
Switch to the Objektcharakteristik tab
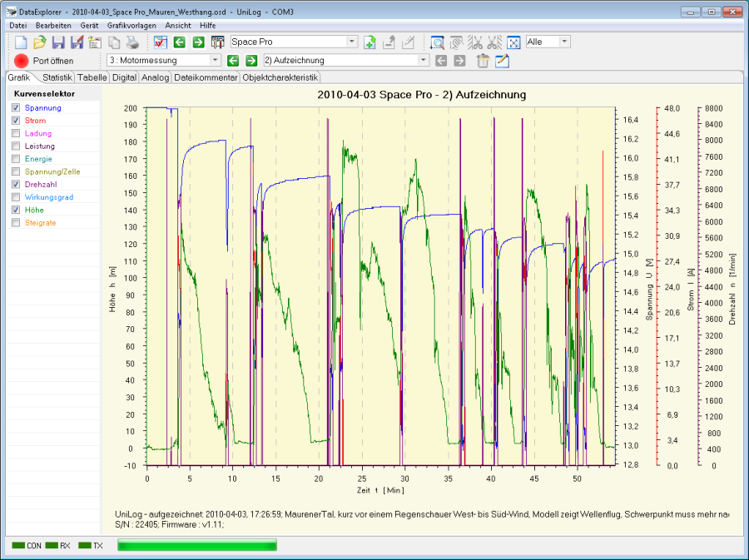280,77
